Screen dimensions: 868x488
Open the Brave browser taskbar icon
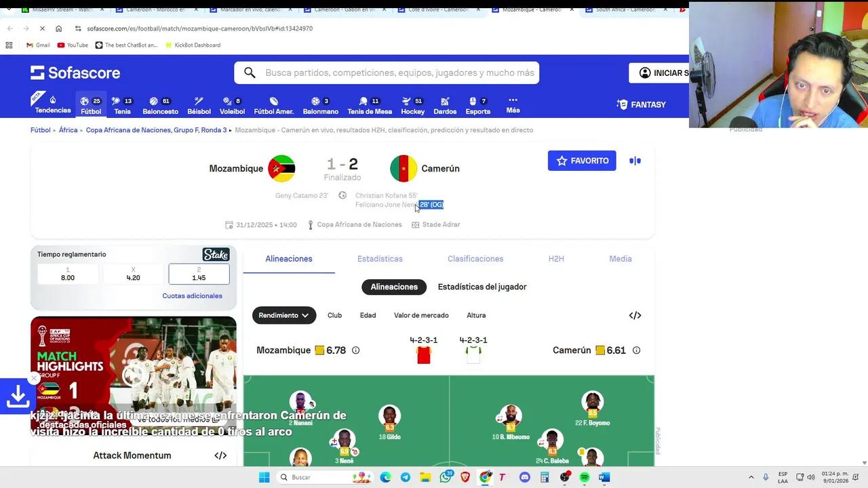click(465, 477)
